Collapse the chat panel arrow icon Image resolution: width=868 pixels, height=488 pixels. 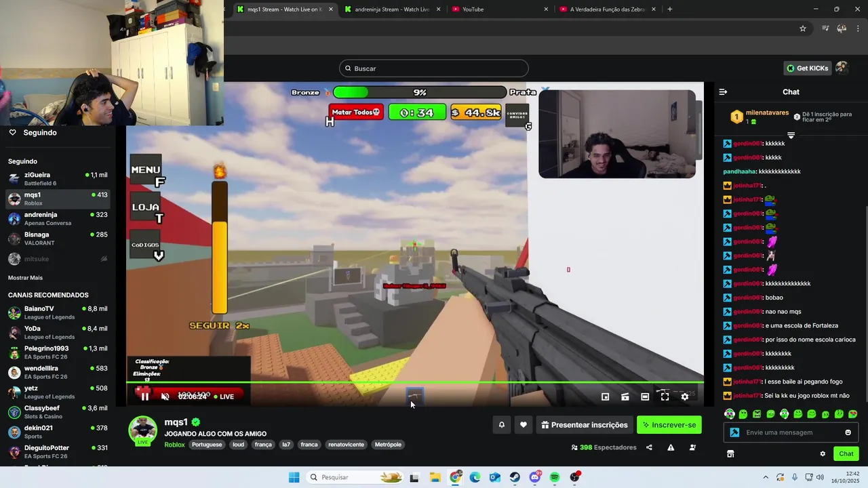(x=723, y=91)
